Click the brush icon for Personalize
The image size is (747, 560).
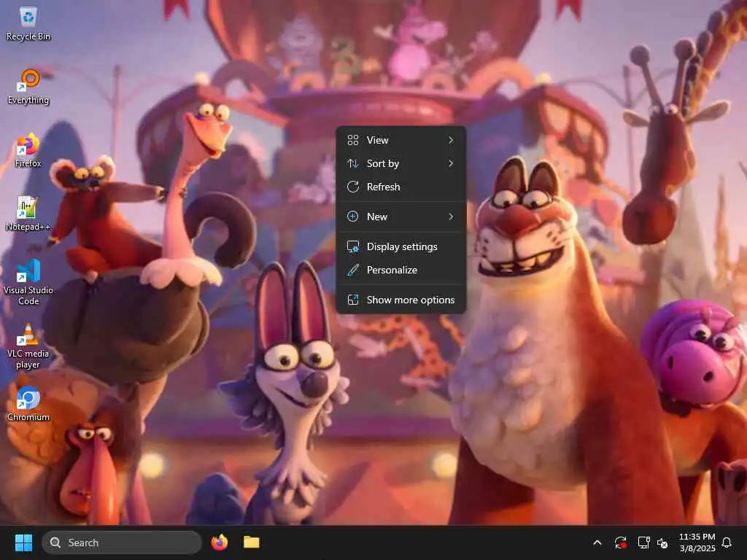click(353, 270)
